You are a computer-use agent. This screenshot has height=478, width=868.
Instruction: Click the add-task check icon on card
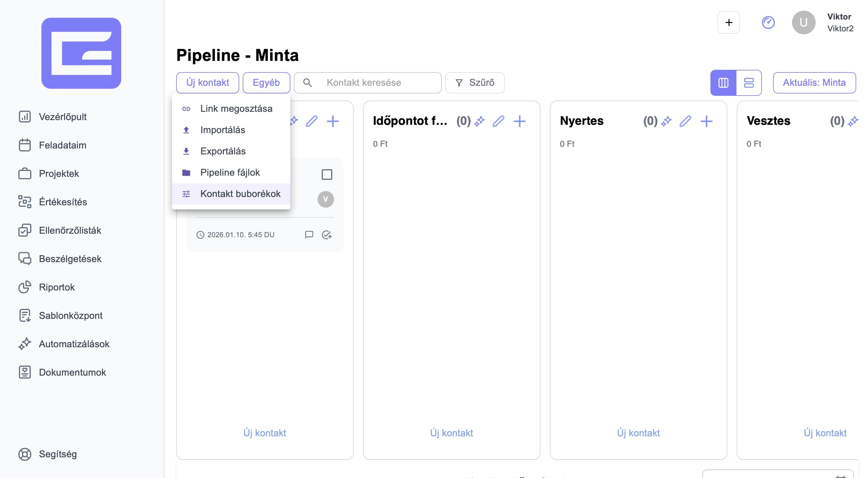point(326,235)
